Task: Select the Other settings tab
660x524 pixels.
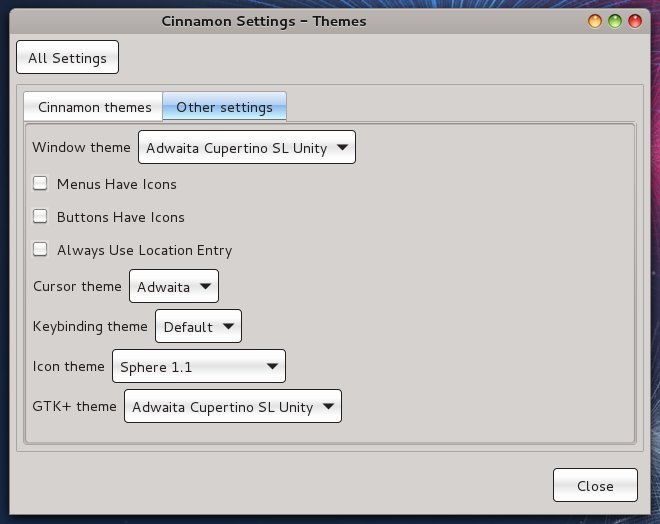Action: pos(224,107)
